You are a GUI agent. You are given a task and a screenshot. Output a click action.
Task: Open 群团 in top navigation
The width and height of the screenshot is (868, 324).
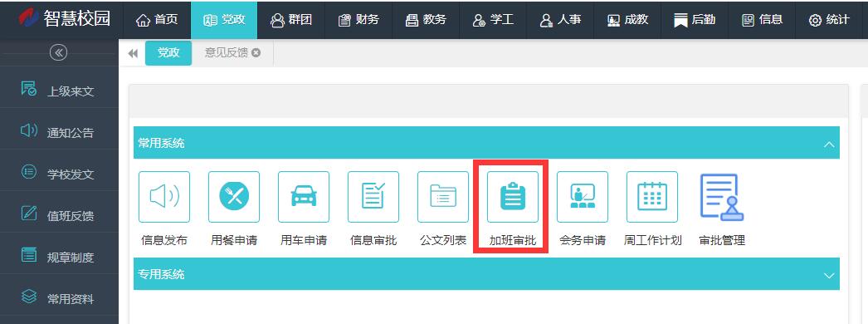(292, 20)
